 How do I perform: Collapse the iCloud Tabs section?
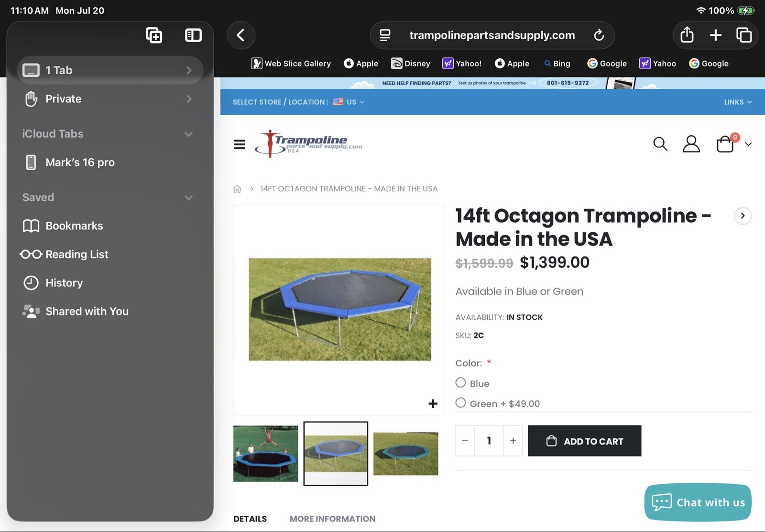pyautogui.click(x=189, y=134)
